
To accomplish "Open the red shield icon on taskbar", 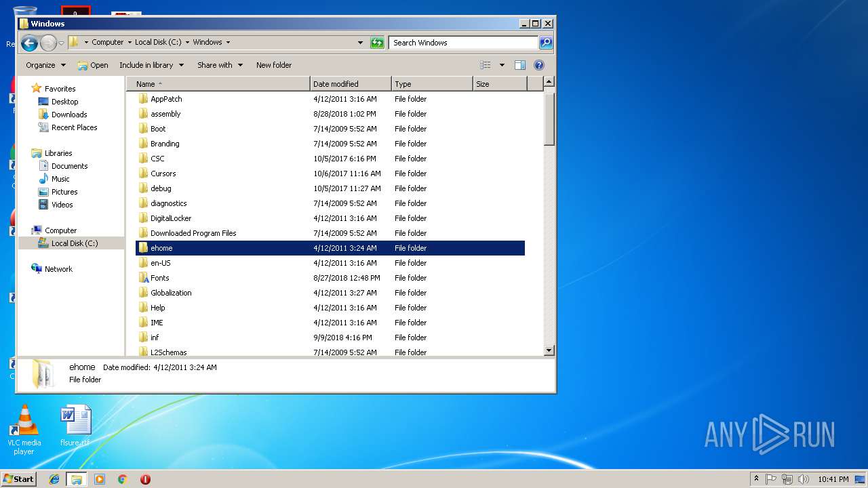I will tap(145, 479).
